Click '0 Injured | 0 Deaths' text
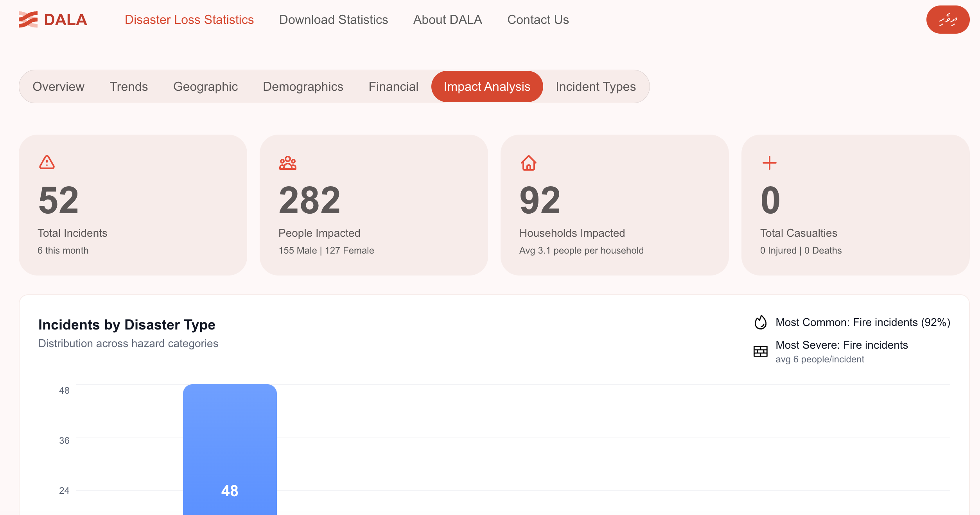This screenshot has height=515, width=980. pos(801,250)
